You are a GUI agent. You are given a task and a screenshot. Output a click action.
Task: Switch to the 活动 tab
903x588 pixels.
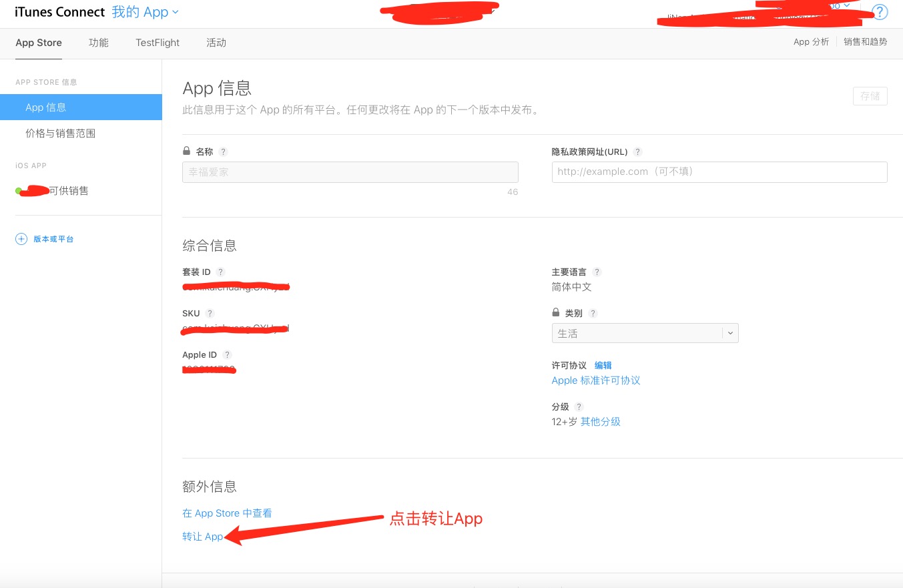point(216,43)
